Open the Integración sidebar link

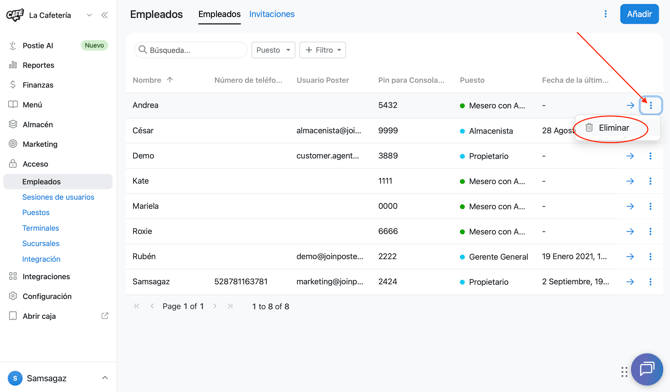click(41, 259)
